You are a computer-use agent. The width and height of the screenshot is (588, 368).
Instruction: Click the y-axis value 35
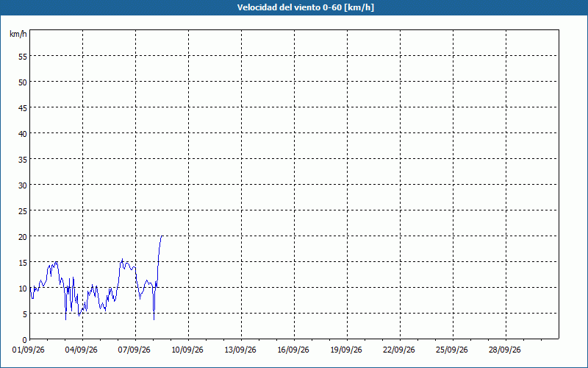coord(23,160)
